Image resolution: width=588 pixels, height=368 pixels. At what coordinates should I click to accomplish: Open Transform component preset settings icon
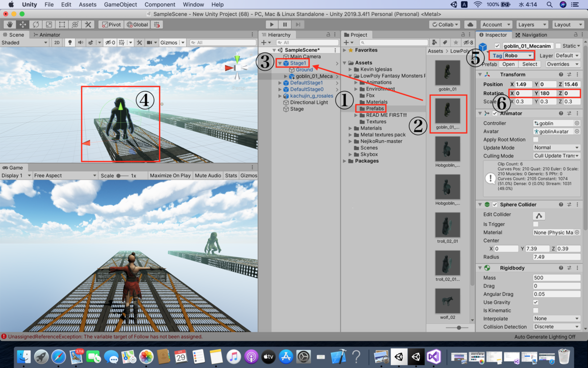tap(570, 75)
